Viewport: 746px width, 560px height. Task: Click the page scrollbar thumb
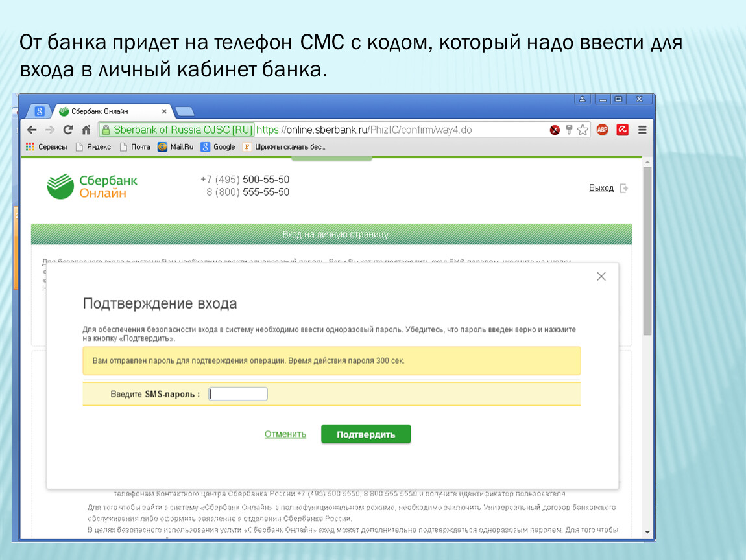pyautogui.click(x=647, y=251)
